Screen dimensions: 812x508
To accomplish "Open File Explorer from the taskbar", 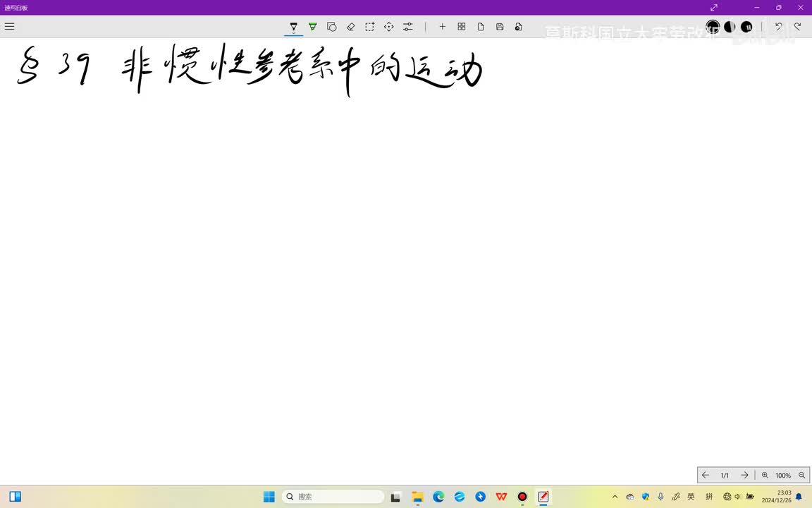I will (417, 497).
